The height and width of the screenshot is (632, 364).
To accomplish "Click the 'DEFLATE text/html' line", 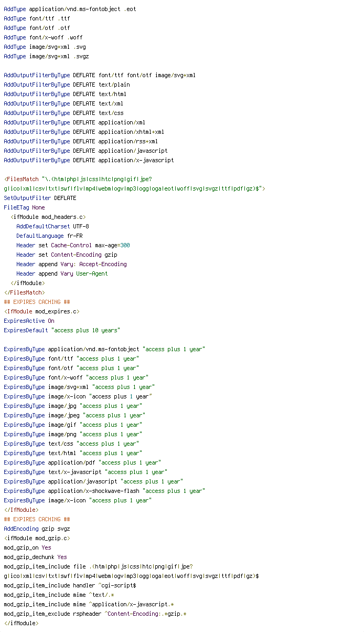I will point(65,94).
